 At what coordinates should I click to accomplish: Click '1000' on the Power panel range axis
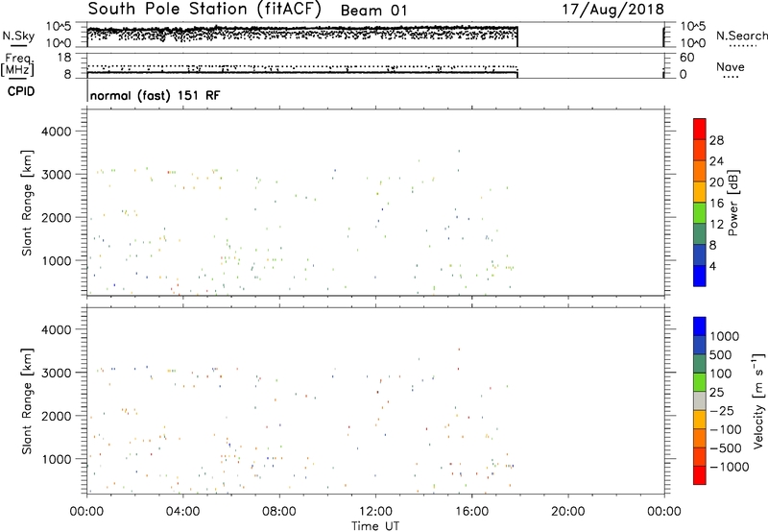(x=57, y=261)
